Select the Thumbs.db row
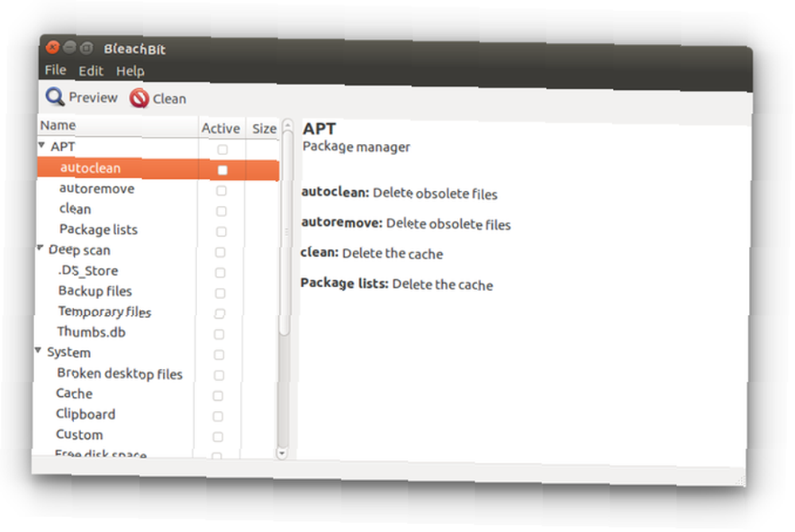795x532 pixels. click(156, 332)
